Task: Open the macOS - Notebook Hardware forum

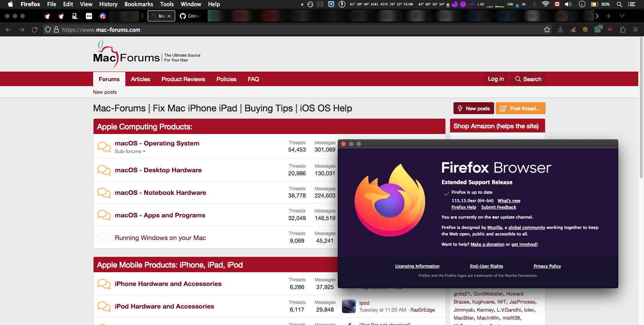Action: 161,193
